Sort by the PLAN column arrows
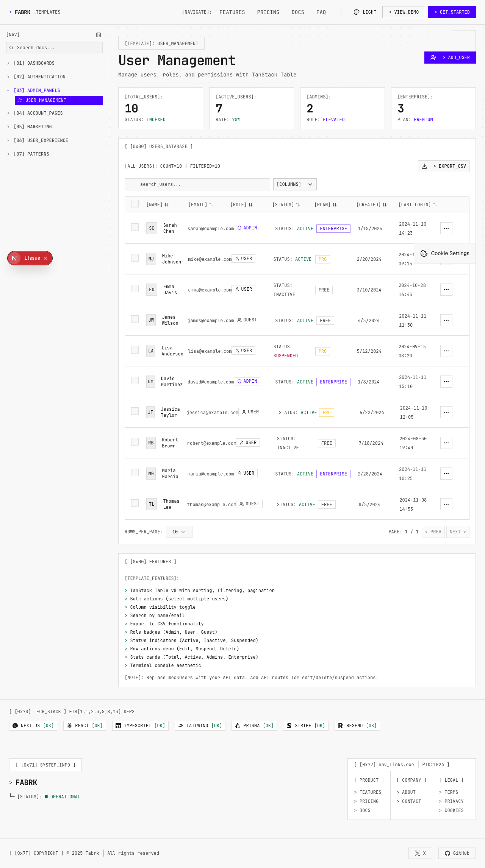The width and height of the screenshot is (485, 868). pyautogui.click(x=335, y=205)
